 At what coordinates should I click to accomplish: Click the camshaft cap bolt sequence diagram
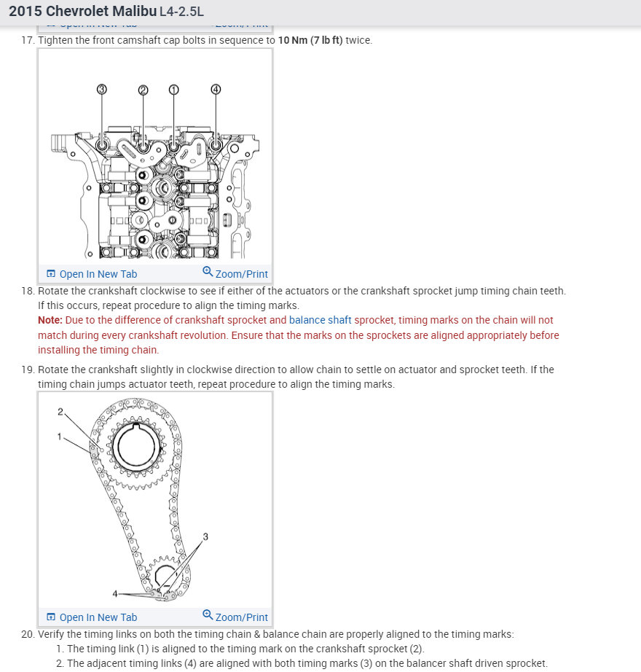pos(155,157)
